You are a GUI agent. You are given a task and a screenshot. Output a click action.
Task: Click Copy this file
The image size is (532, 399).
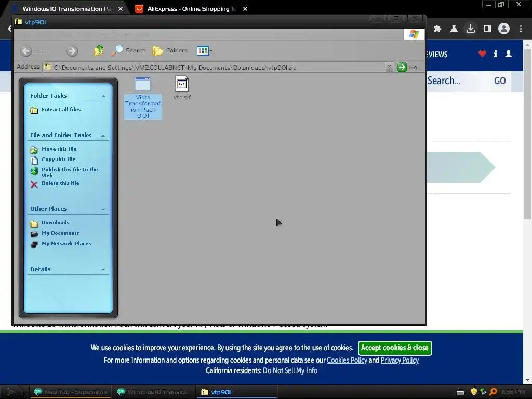point(58,159)
